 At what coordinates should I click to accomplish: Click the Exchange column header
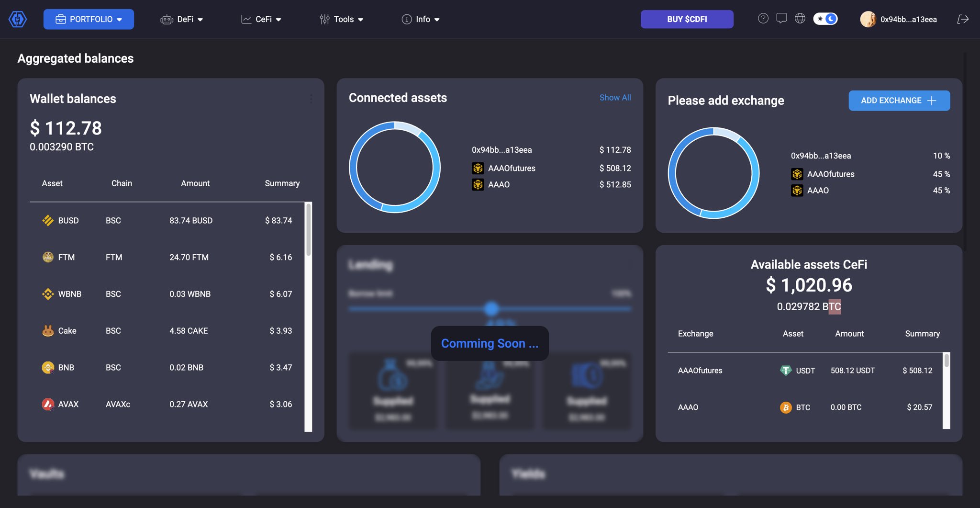tap(695, 334)
